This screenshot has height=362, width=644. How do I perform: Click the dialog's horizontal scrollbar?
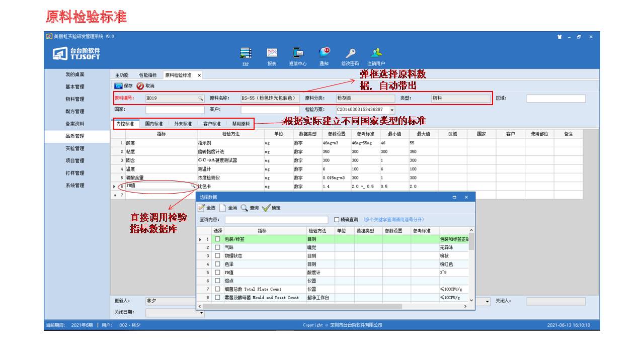pyautogui.click(x=302, y=306)
